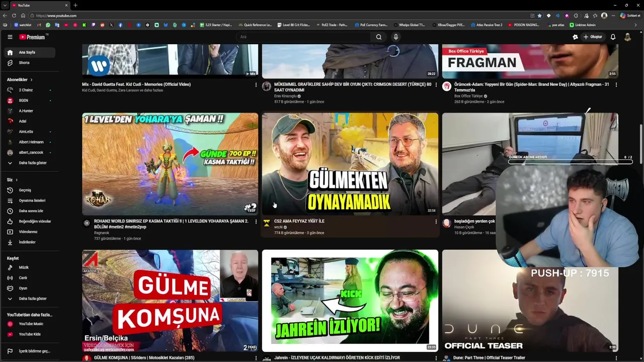This screenshot has height=362, width=644.
Task: Open the YouTube hamburger guide menu
Action: coord(10,37)
